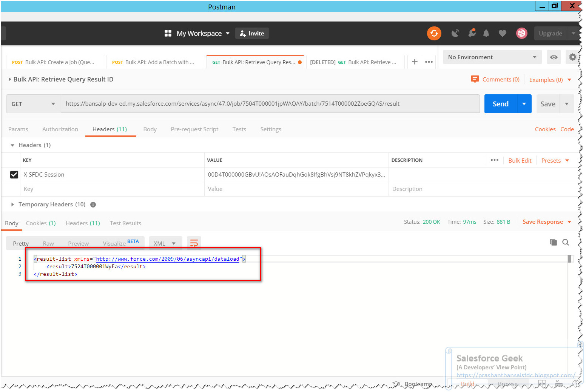Open the Comments (0) link
This screenshot has width=586, height=392.
(x=501, y=79)
